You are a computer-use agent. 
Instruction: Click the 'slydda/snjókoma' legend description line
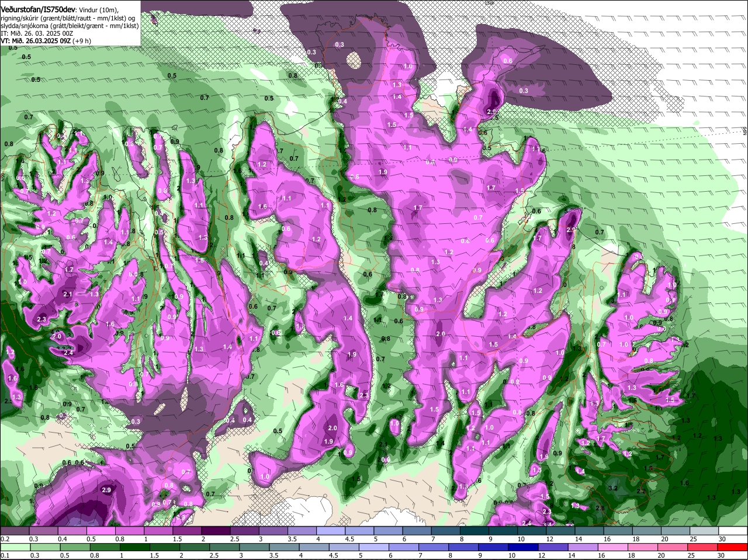tap(70, 26)
